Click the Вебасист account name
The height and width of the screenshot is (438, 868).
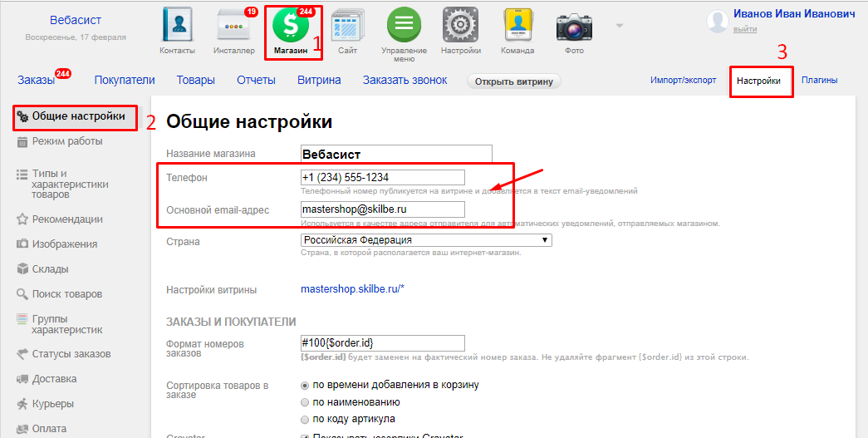[x=76, y=21]
